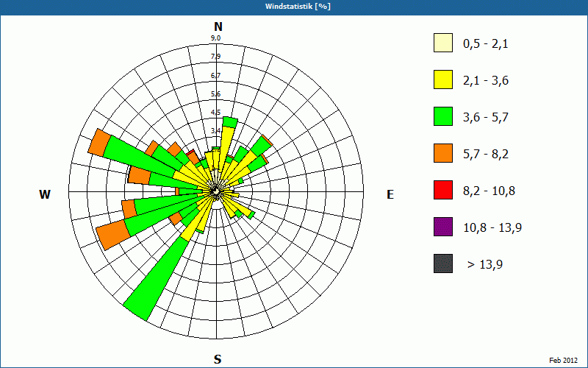This screenshot has width=588, height=368.
Task: Click the green 3,6 - 5,7 legend swatch
Action: [443, 116]
